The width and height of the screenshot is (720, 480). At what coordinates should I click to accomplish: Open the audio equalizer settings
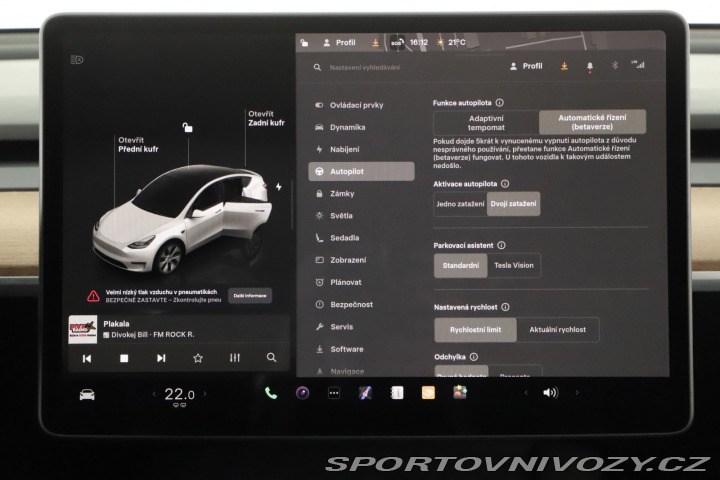point(235,358)
